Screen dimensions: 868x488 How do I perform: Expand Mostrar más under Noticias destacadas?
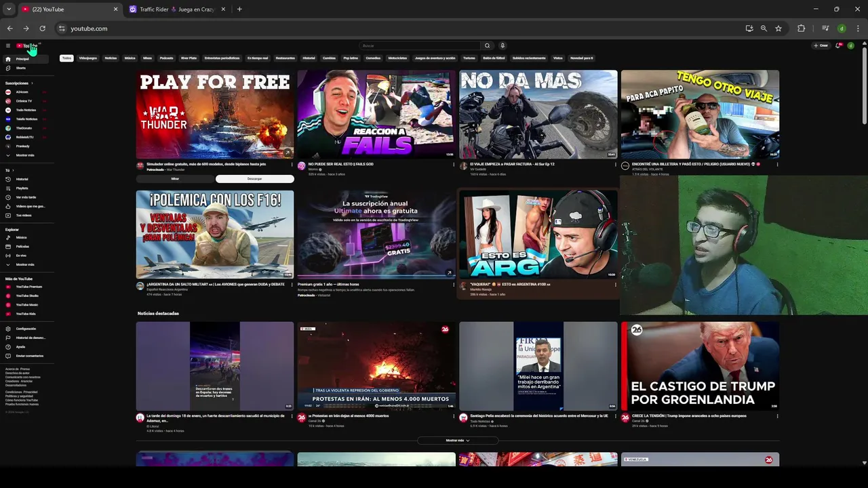click(458, 441)
